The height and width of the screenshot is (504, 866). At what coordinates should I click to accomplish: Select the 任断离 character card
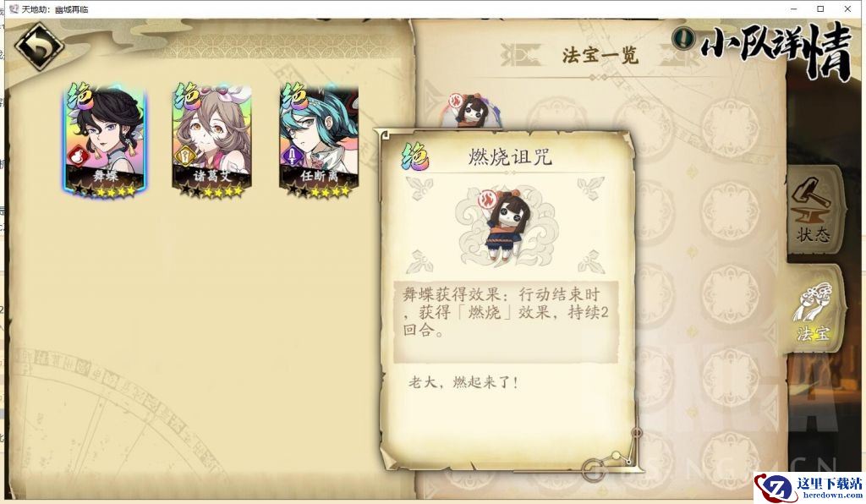click(x=319, y=140)
